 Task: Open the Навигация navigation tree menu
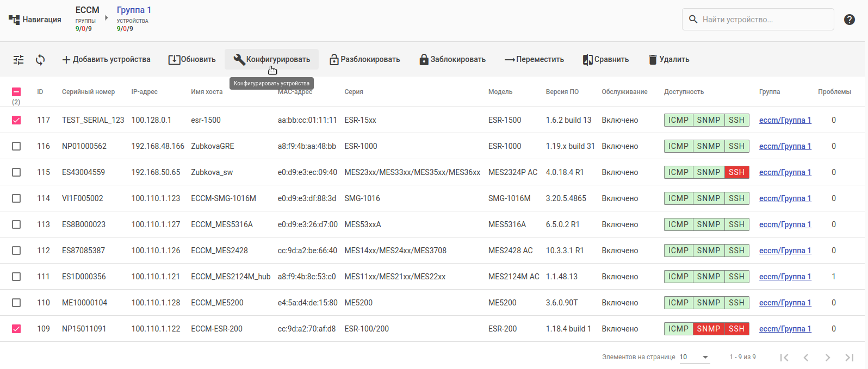pyautogui.click(x=35, y=20)
